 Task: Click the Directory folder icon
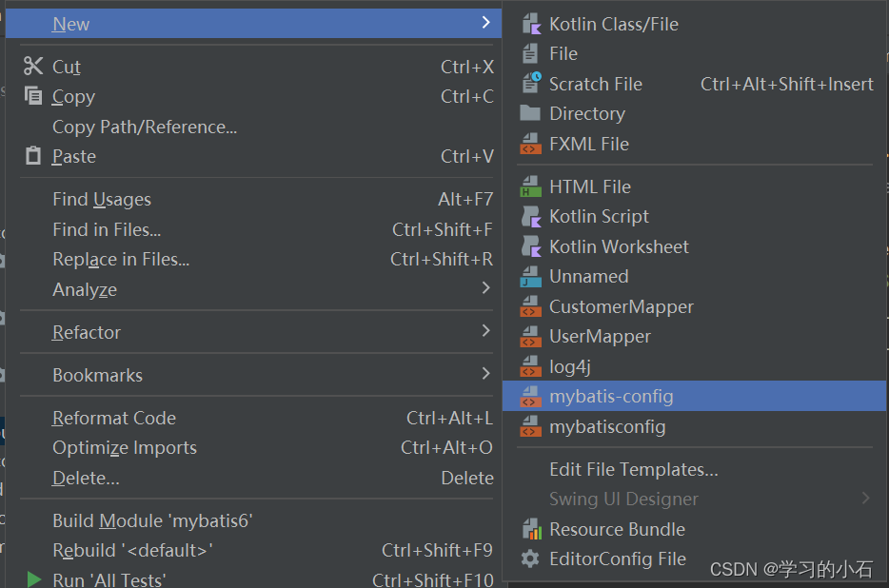tap(530, 113)
